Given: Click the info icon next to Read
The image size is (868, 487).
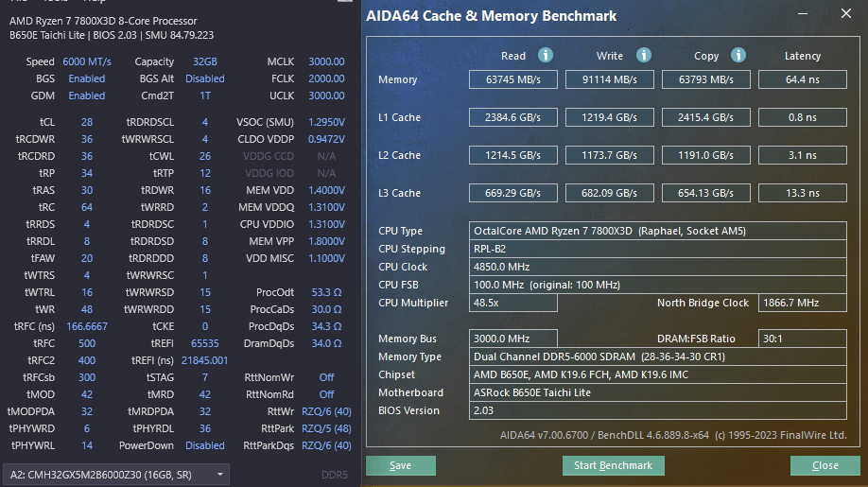Looking at the screenshot, I should 546,56.
